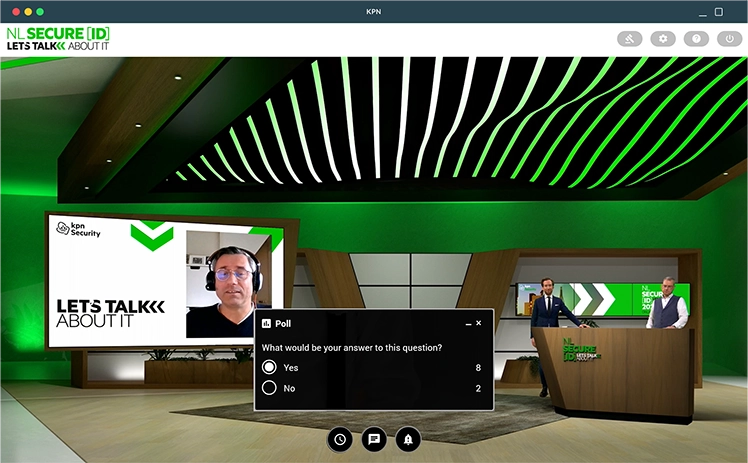The width and height of the screenshot is (748, 463).
Task: Open the gavel icon in top bar
Action: click(629, 39)
